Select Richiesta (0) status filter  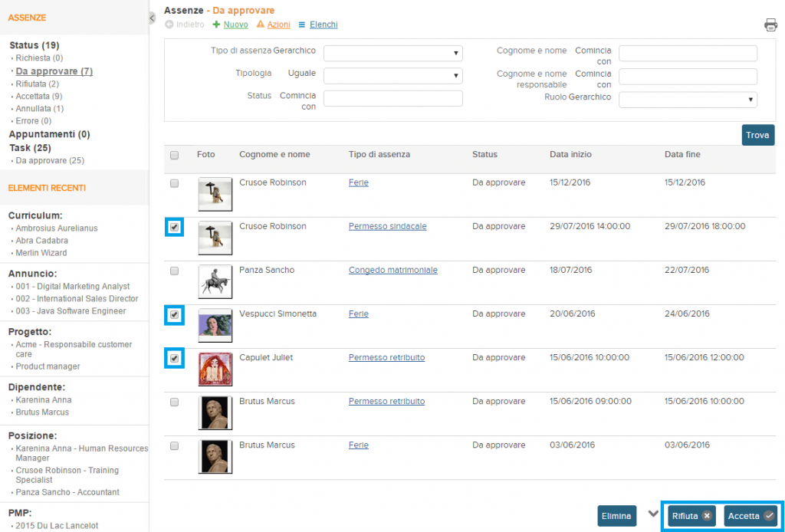pos(39,58)
